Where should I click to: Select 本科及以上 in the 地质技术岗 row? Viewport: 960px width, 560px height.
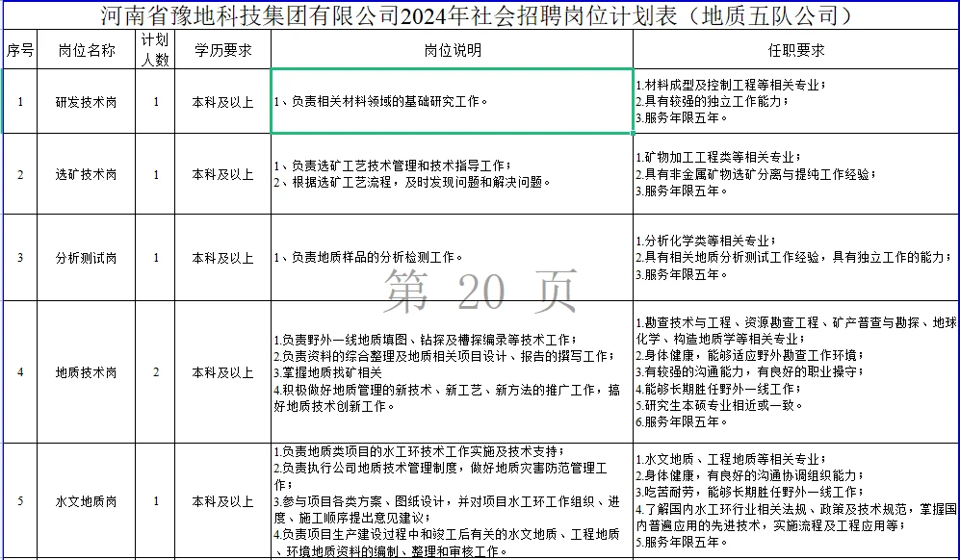click(x=222, y=372)
